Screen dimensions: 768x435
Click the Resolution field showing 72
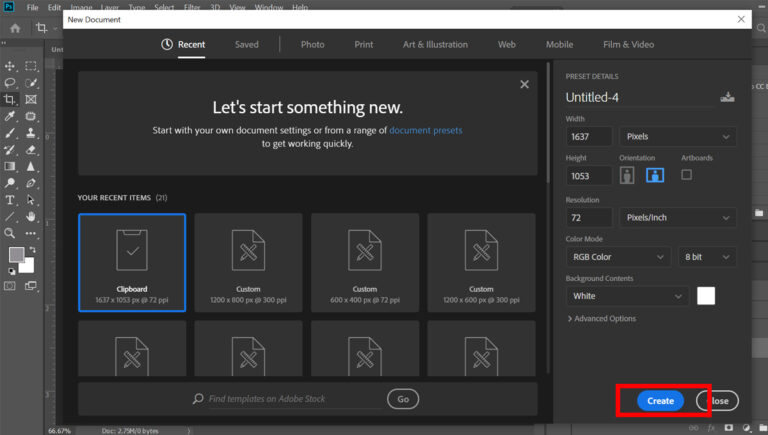(x=589, y=218)
